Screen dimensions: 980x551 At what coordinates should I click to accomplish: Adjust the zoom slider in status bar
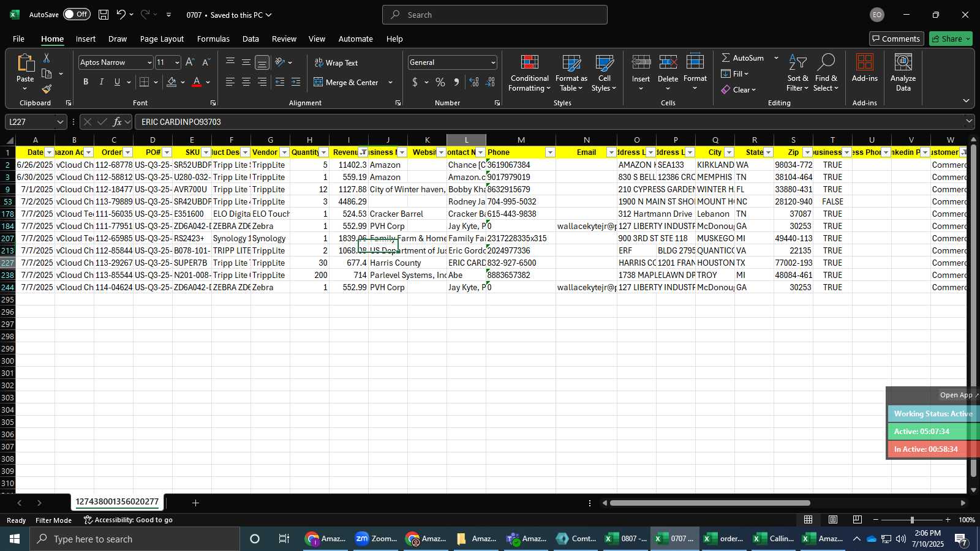pyautogui.click(x=912, y=520)
